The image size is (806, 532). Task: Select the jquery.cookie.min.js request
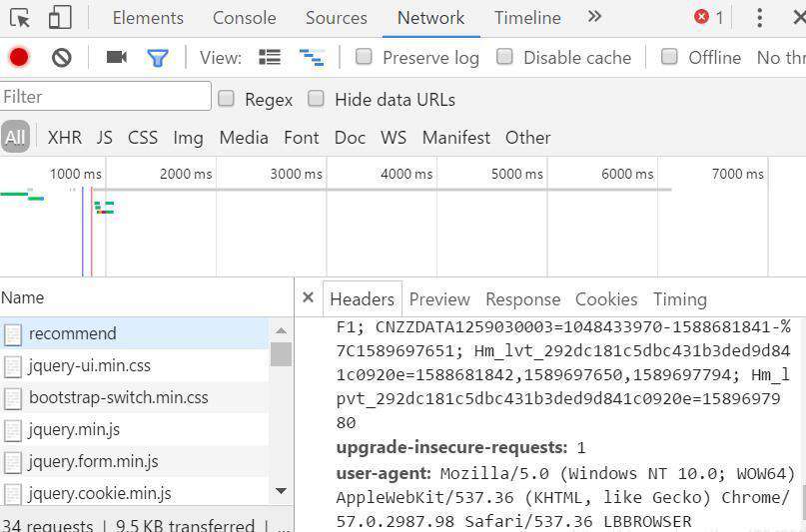coord(134,493)
